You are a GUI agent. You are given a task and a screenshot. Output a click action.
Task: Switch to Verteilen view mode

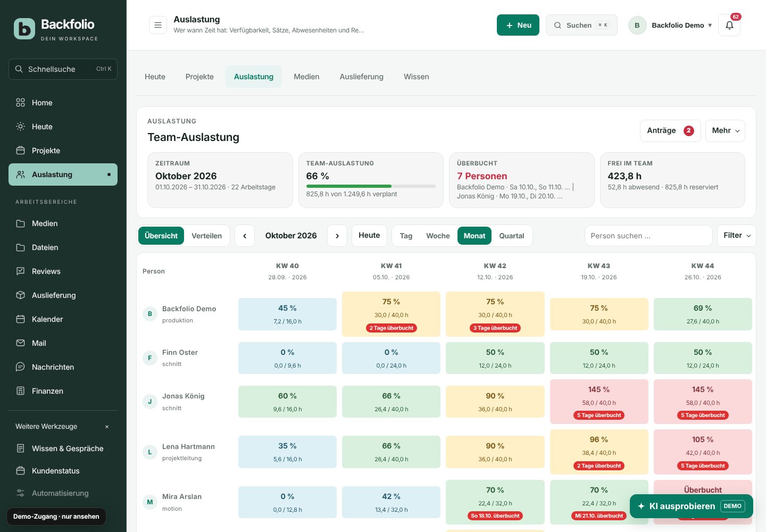tap(206, 236)
